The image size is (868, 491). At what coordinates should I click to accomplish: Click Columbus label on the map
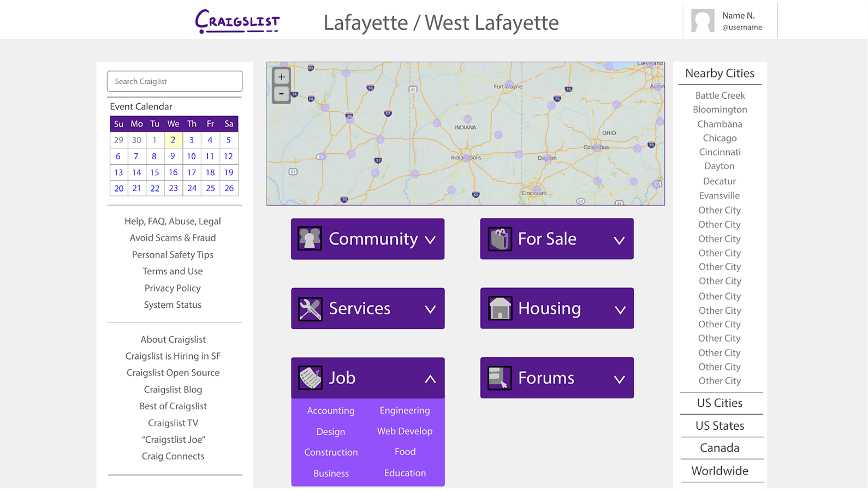(596, 147)
